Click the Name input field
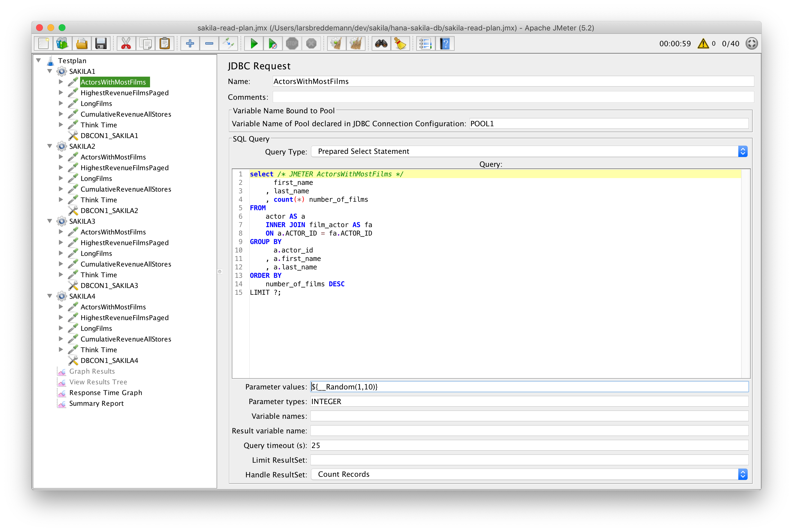 [x=513, y=81]
